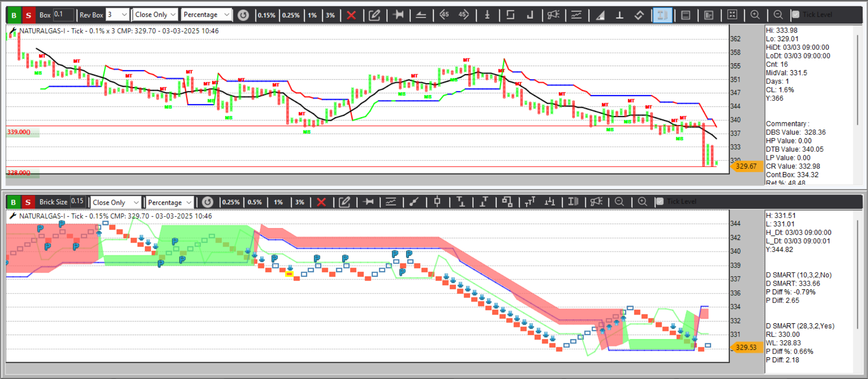Click the red S sell button in top toolbar
Screen dimensions: 868x379
pos(28,15)
